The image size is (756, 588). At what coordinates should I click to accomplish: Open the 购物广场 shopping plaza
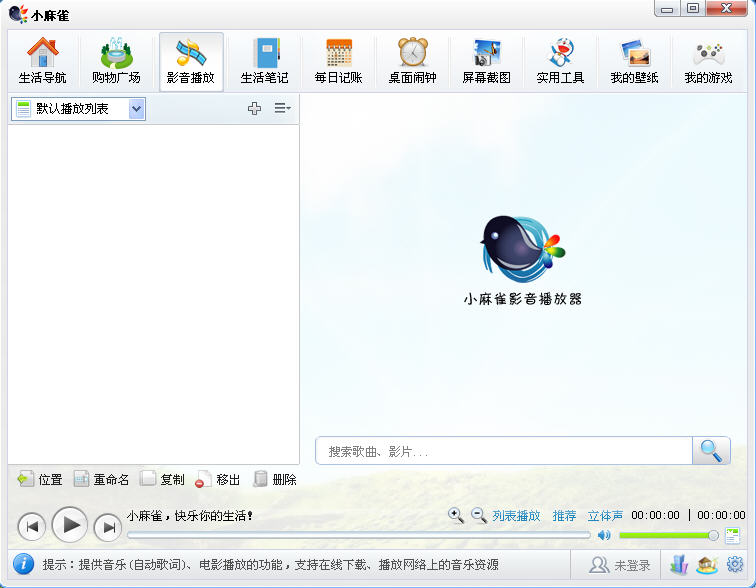tap(116, 61)
